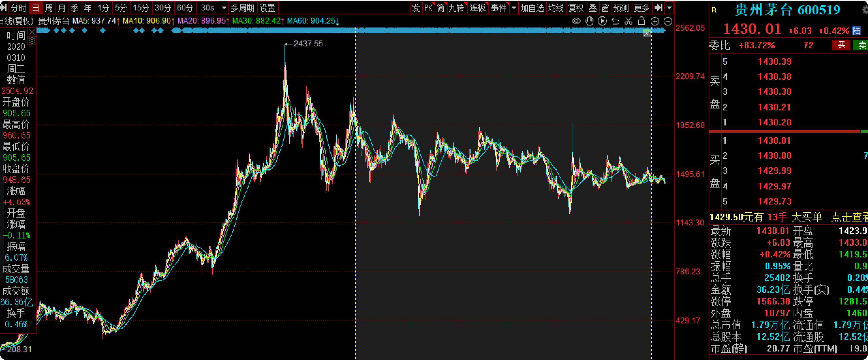The image size is (868, 360).
Task: Click 点击查看 link for large orders
Action: pos(849,217)
